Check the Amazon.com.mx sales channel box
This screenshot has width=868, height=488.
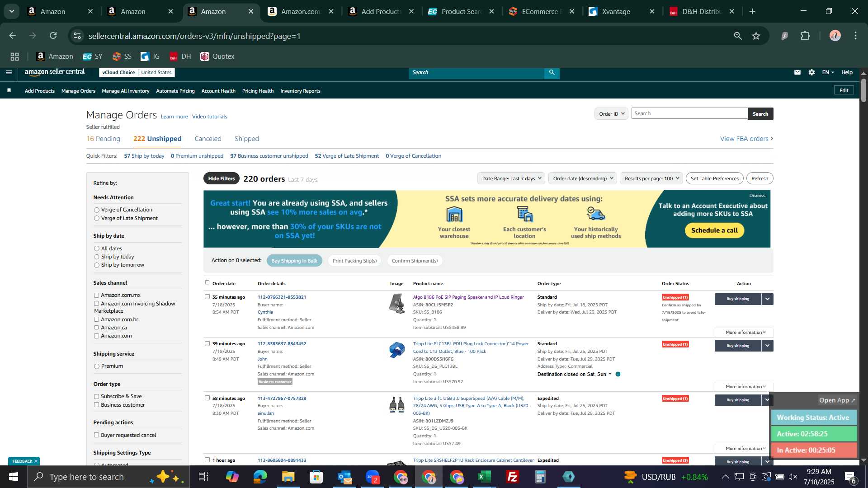pos(96,296)
